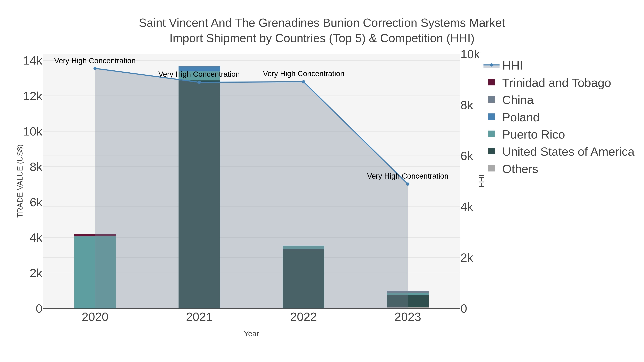Click the 2020 Very High Concentration annotation
Viewport: 644px width, 362px height.
pos(95,61)
